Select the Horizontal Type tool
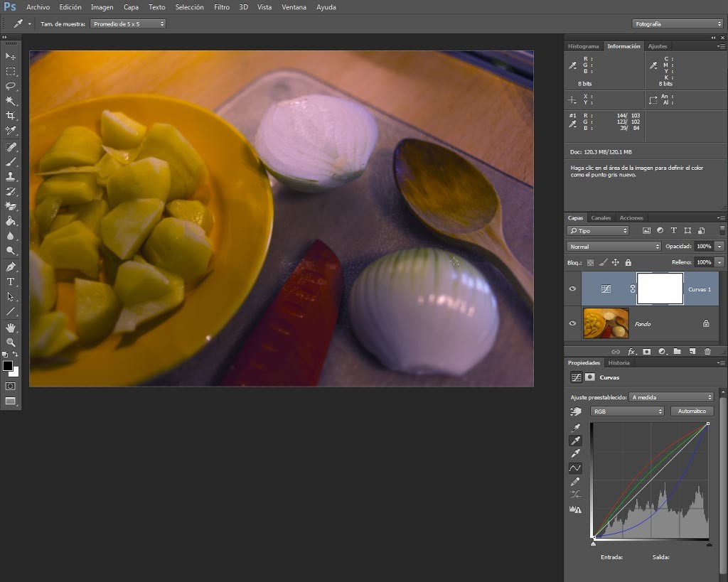The height and width of the screenshot is (582, 728). [x=10, y=281]
